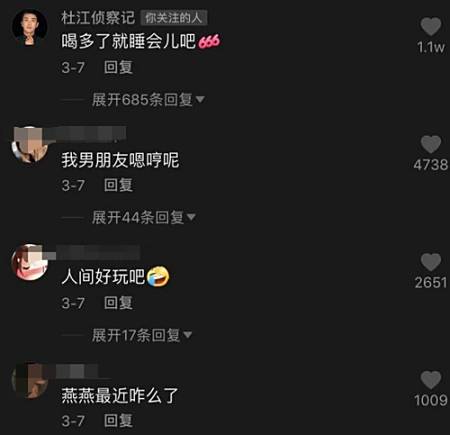Viewport: 450px width, 435px height.
Task: Tap the 你关注的人 badge
Action: (x=174, y=18)
